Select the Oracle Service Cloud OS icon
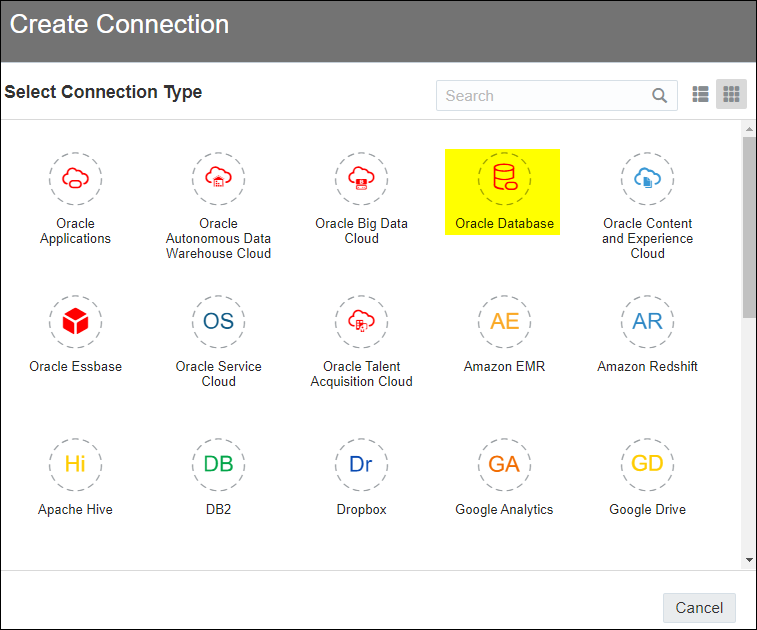 218,322
